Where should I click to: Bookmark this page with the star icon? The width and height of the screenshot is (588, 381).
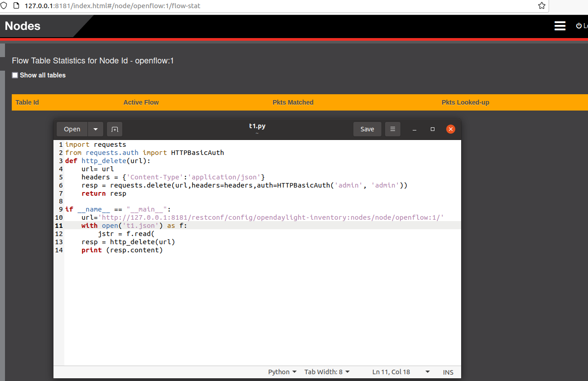point(541,6)
